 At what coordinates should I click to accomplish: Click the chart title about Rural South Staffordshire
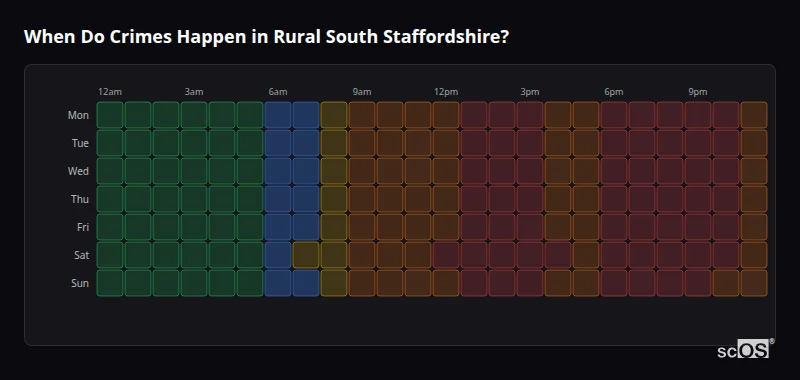coord(266,37)
